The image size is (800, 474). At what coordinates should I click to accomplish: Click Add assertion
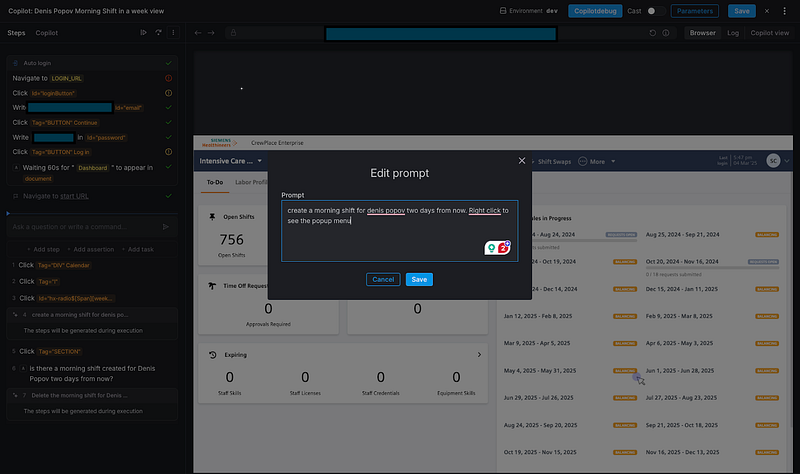coord(91,250)
